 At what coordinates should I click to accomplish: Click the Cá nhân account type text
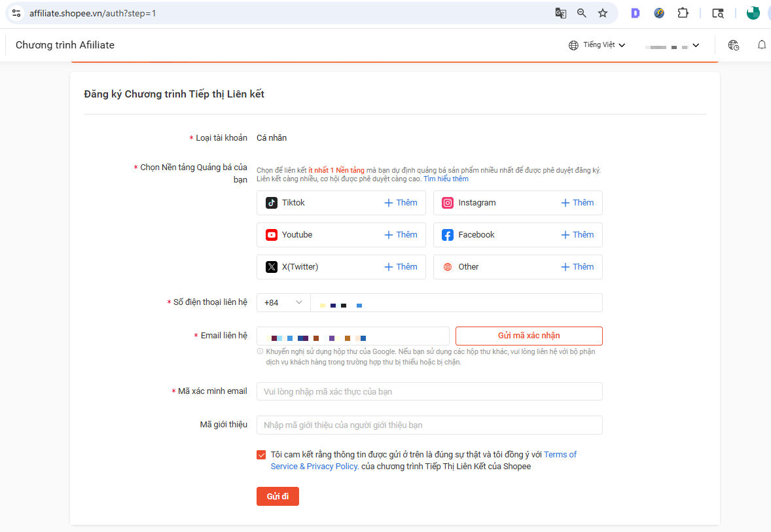[x=272, y=137]
